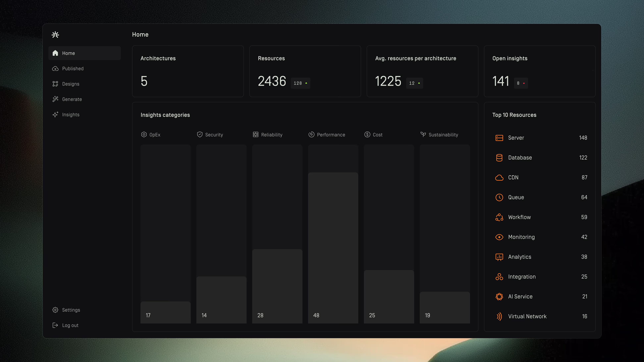Click the OpEx target icon

pos(144,134)
